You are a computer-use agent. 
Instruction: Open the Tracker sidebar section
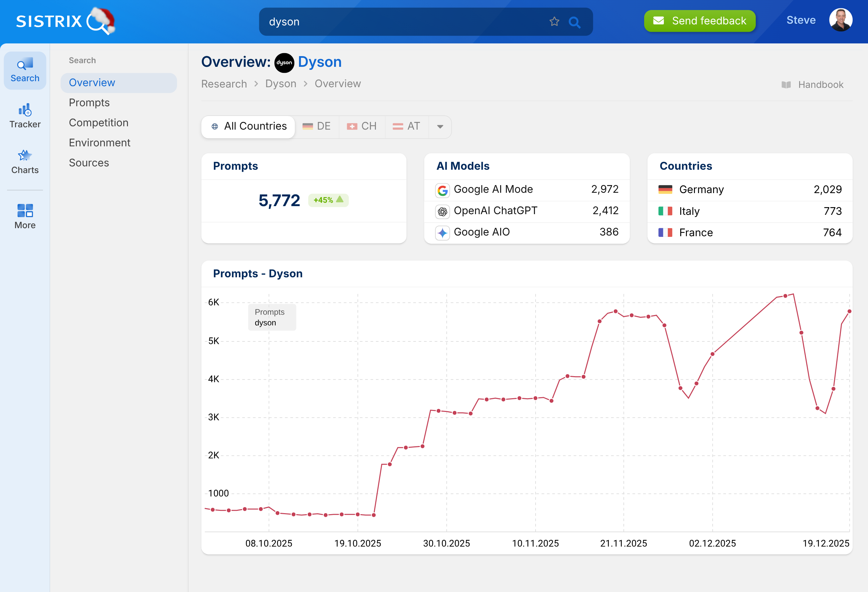(x=25, y=116)
